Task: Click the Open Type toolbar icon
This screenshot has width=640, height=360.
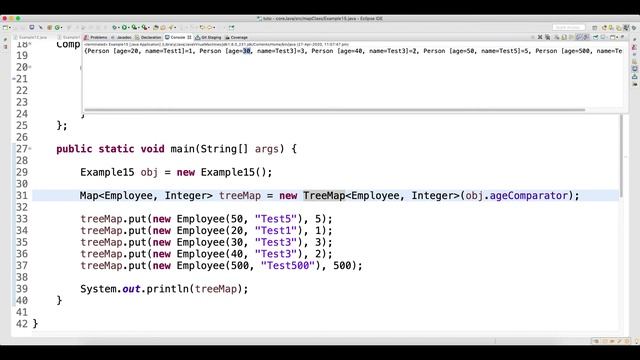Action: pos(156,27)
